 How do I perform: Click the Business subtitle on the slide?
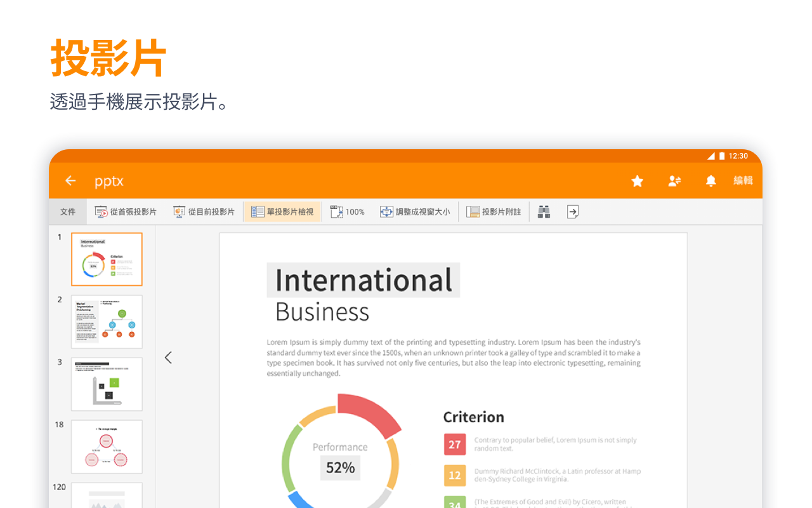(x=322, y=312)
